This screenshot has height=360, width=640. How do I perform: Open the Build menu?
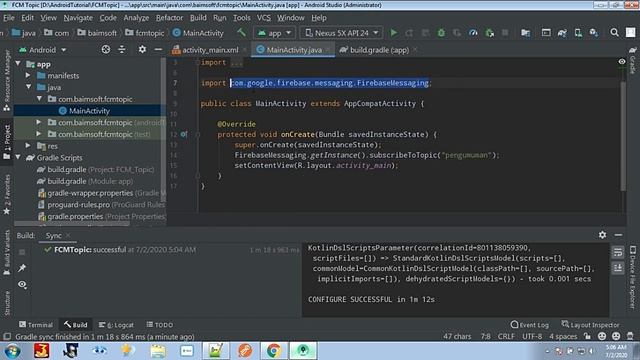[x=198, y=18]
